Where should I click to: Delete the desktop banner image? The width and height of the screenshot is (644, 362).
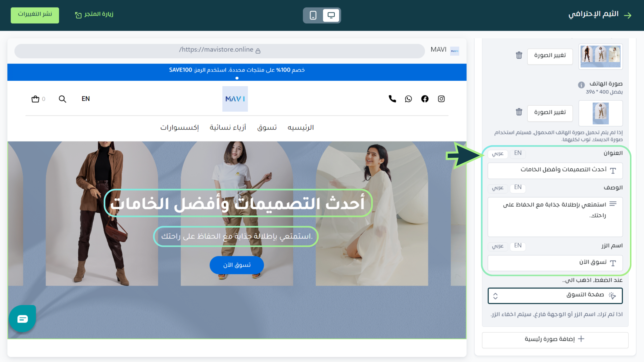(x=519, y=55)
